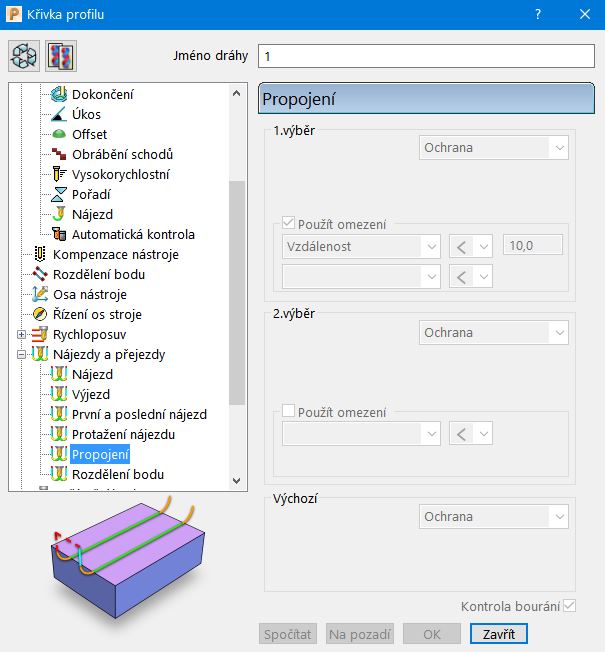Image resolution: width=605 pixels, height=652 pixels.
Task: Click the Spočítat button
Action: click(x=288, y=634)
